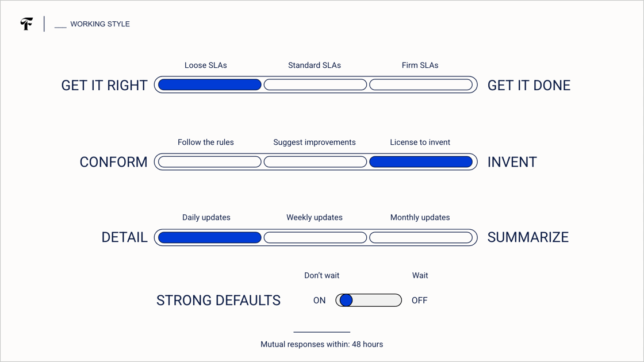
Task: Click the SUMMARIZE label
Action: point(528,237)
